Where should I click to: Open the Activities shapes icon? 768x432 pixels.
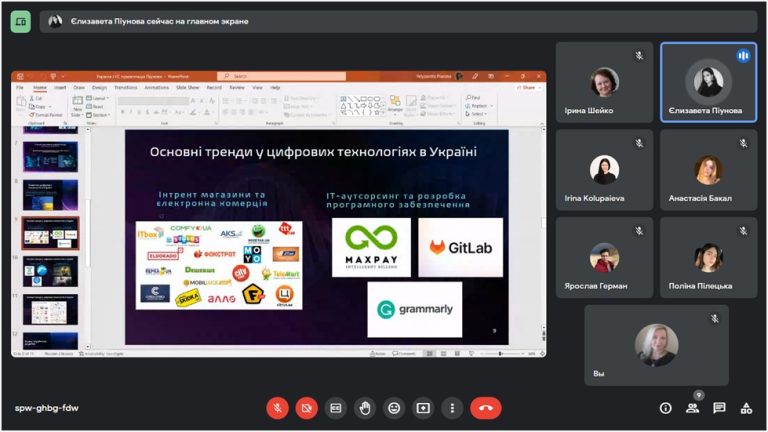click(x=746, y=408)
